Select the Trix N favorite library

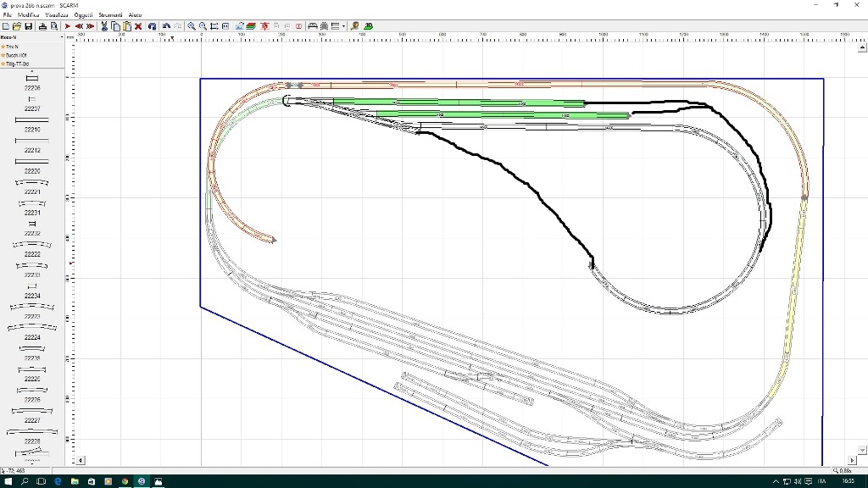point(9,47)
